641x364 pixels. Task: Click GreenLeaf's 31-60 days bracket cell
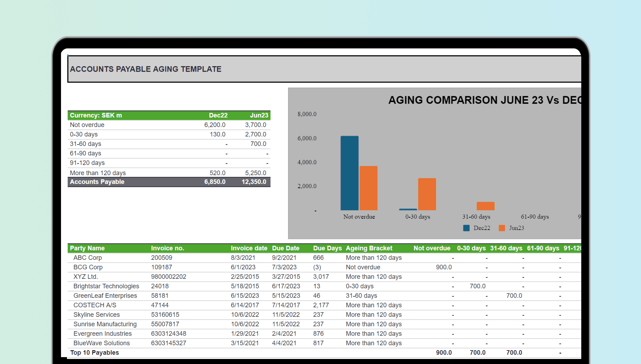pos(361,295)
